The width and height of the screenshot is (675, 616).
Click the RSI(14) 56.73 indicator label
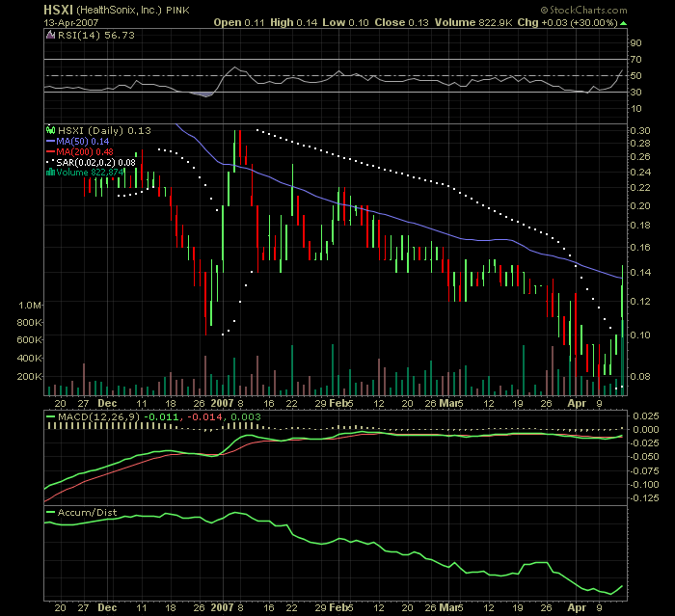pyautogui.click(x=96, y=36)
